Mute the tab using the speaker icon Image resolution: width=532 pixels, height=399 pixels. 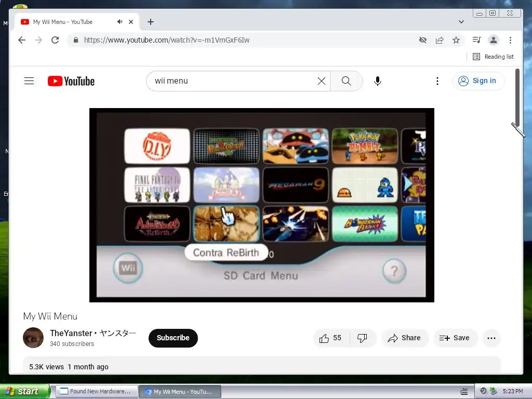[120, 22]
